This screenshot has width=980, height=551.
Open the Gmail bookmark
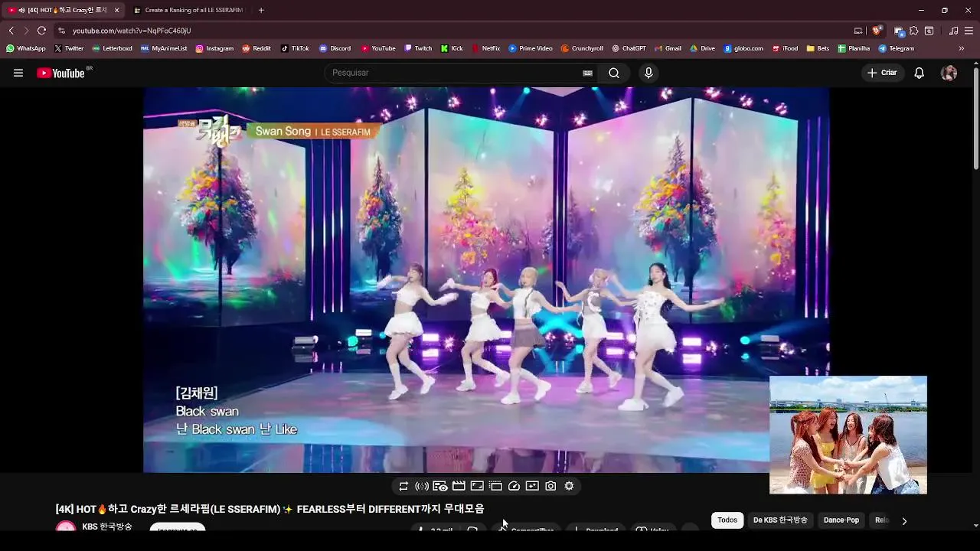668,48
